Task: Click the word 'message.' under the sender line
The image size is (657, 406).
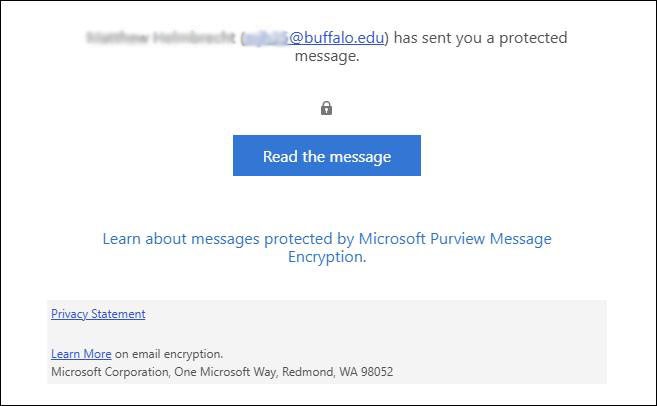Action: pos(327,56)
